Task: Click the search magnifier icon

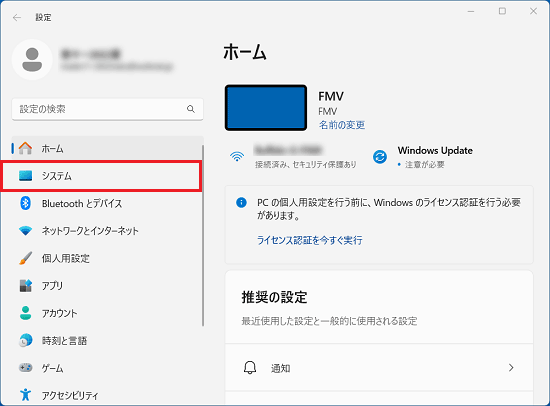Action: (x=191, y=109)
